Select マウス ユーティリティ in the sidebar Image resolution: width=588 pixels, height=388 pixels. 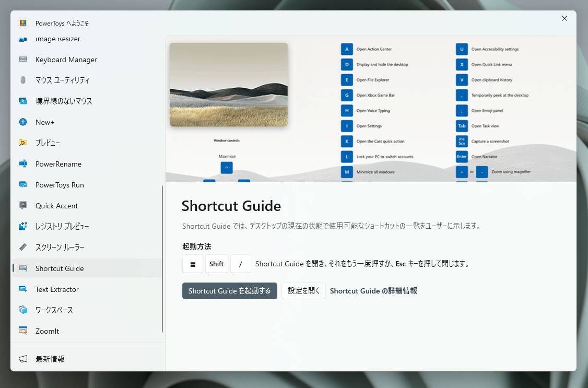87,80
